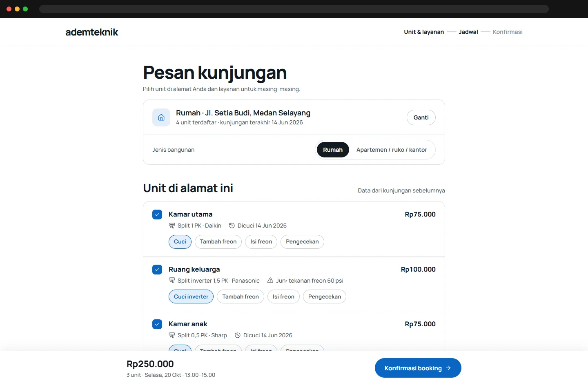Click the AC unit icon next to Split 0,5 PK Sharp
The width and height of the screenshot is (588, 385).
point(172,335)
